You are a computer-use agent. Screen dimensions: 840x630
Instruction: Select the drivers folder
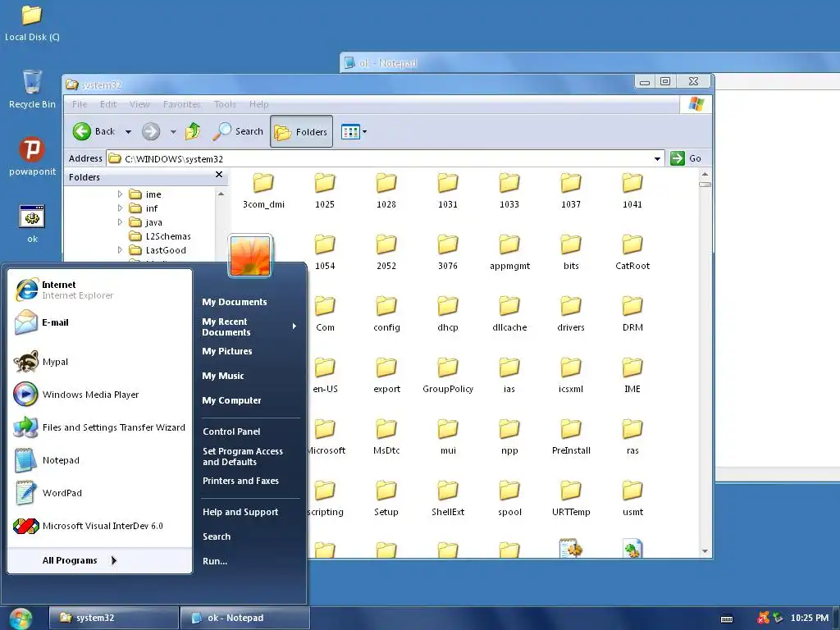point(571,314)
